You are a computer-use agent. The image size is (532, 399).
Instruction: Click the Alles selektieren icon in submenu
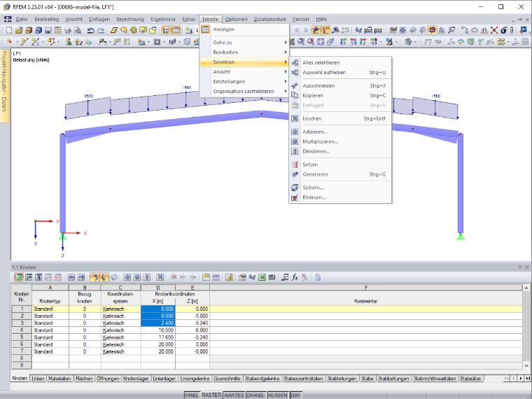(x=295, y=62)
